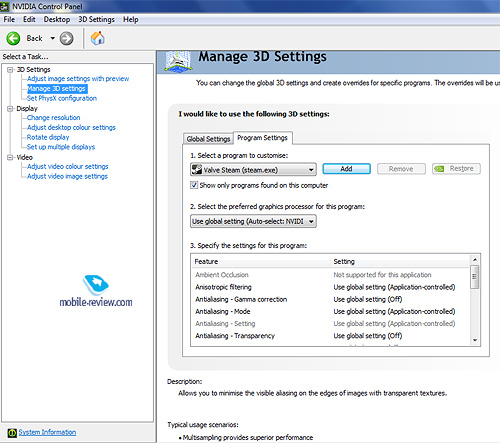Click the settings list scrollbar thumb

point(475,277)
